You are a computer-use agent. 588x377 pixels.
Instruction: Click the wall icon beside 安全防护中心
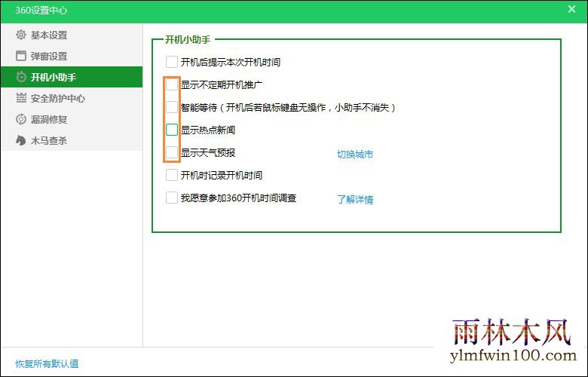click(x=21, y=98)
